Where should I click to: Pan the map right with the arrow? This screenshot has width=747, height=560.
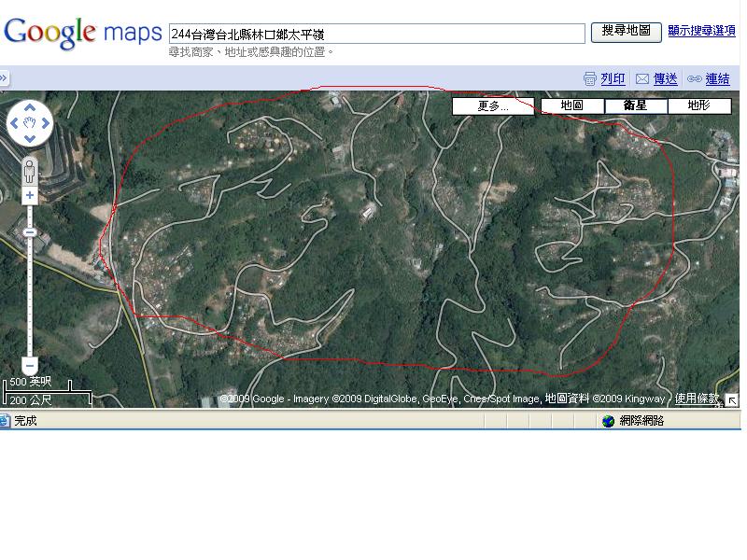coord(47,123)
